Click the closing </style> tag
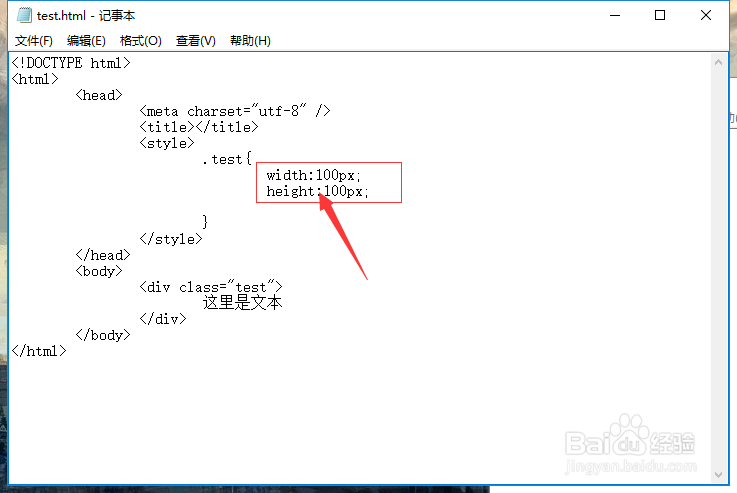 point(171,239)
